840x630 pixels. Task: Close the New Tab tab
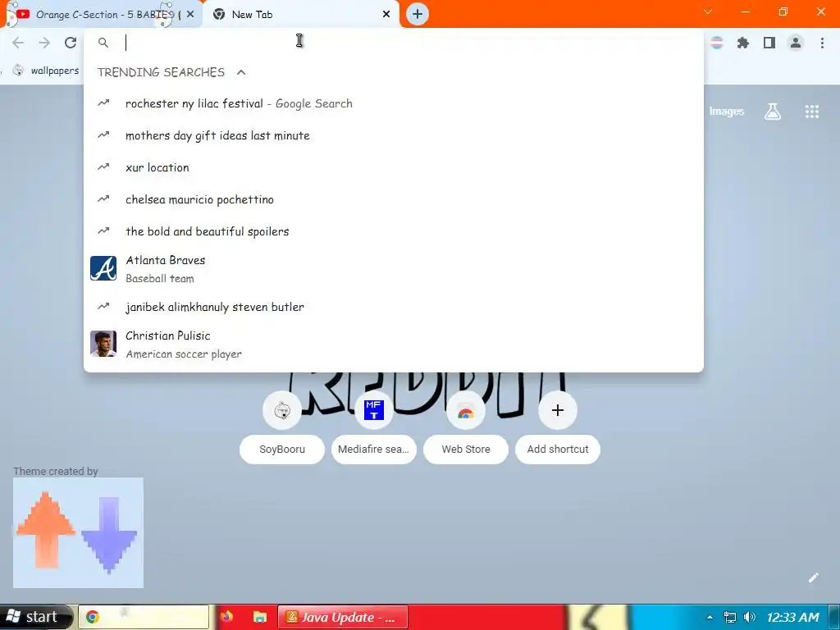pyautogui.click(x=386, y=14)
